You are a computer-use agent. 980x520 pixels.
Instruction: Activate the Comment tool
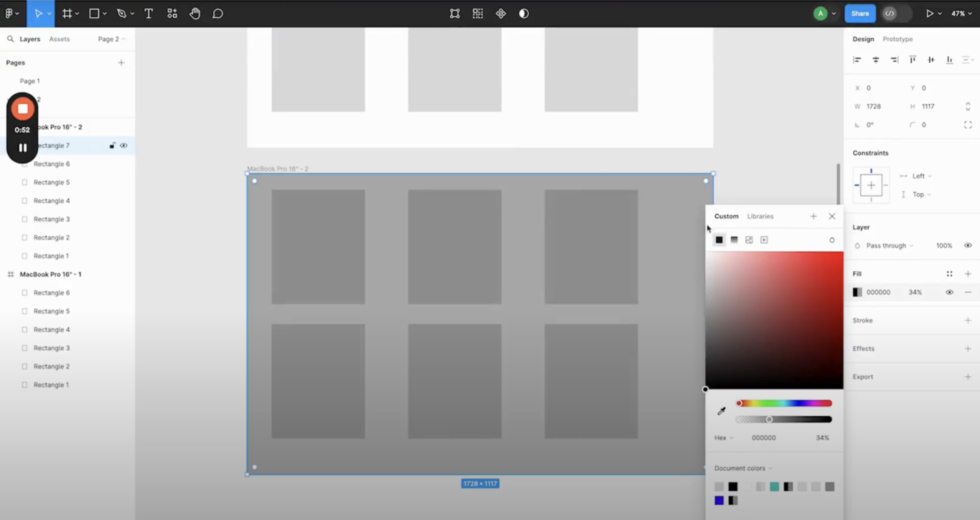point(218,13)
